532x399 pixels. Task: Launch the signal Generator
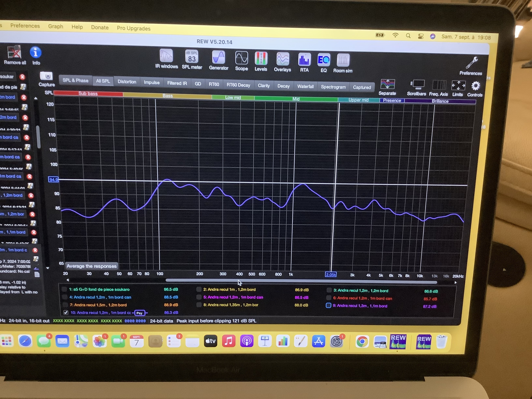point(218,58)
